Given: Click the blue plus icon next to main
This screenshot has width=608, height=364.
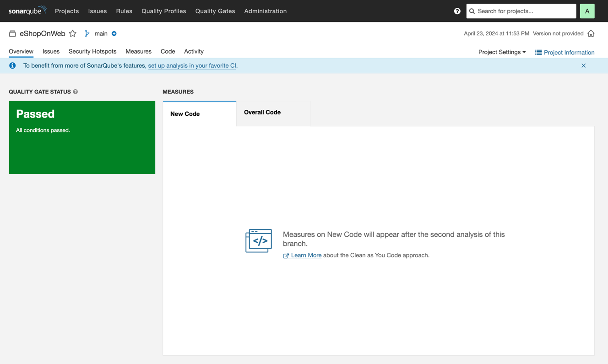Looking at the screenshot, I should [114, 33].
